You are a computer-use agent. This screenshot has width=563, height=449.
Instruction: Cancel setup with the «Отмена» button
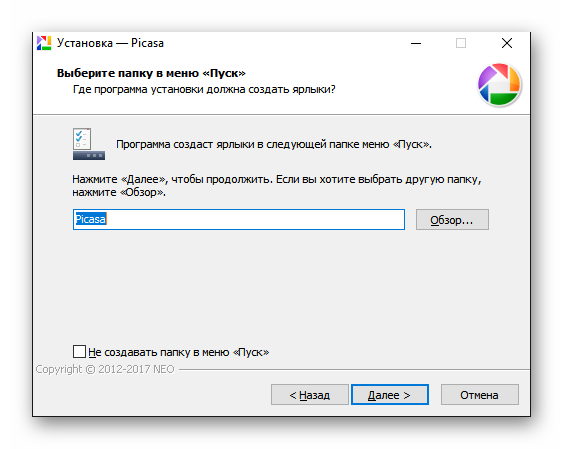click(x=479, y=395)
